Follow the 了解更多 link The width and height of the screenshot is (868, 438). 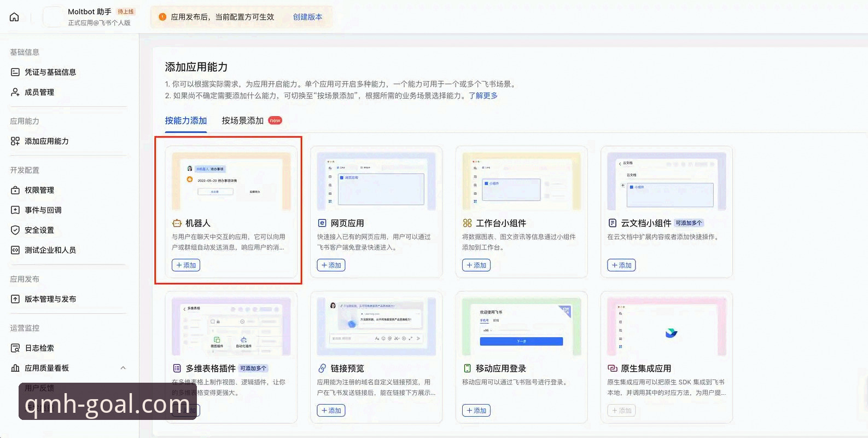[483, 96]
